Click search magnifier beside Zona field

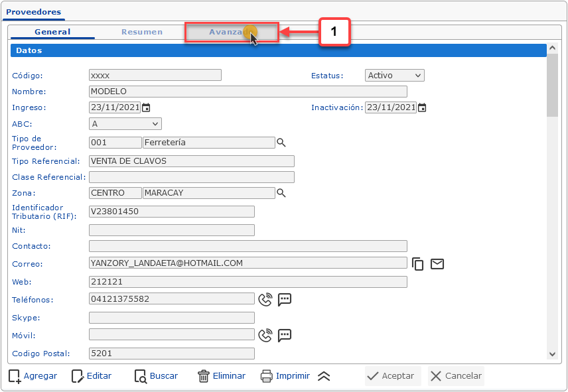(x=281, y=193)
